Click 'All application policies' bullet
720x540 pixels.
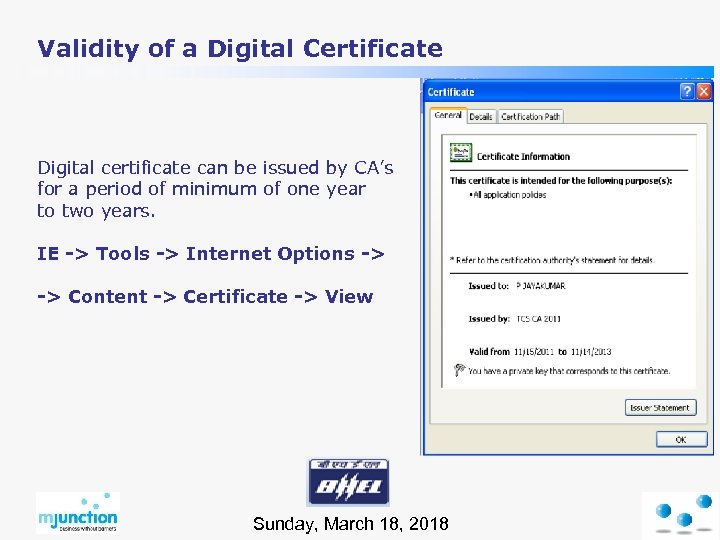pyautogui.click(x=508, y=195)
